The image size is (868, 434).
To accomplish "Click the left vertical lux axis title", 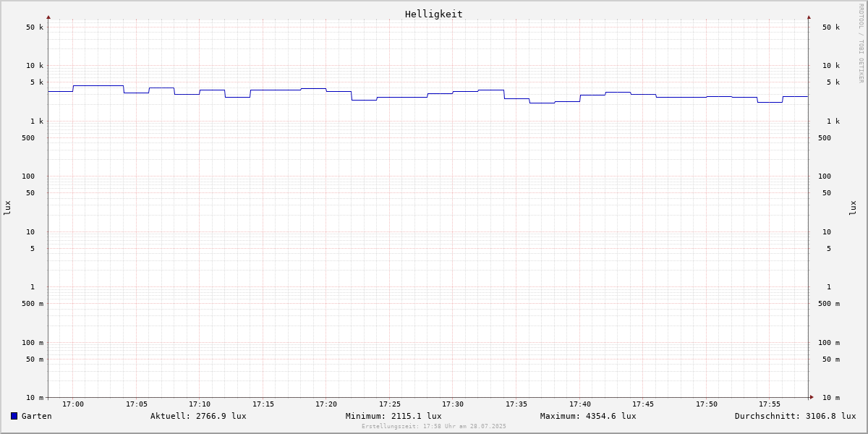I will (x=7, y=208).
